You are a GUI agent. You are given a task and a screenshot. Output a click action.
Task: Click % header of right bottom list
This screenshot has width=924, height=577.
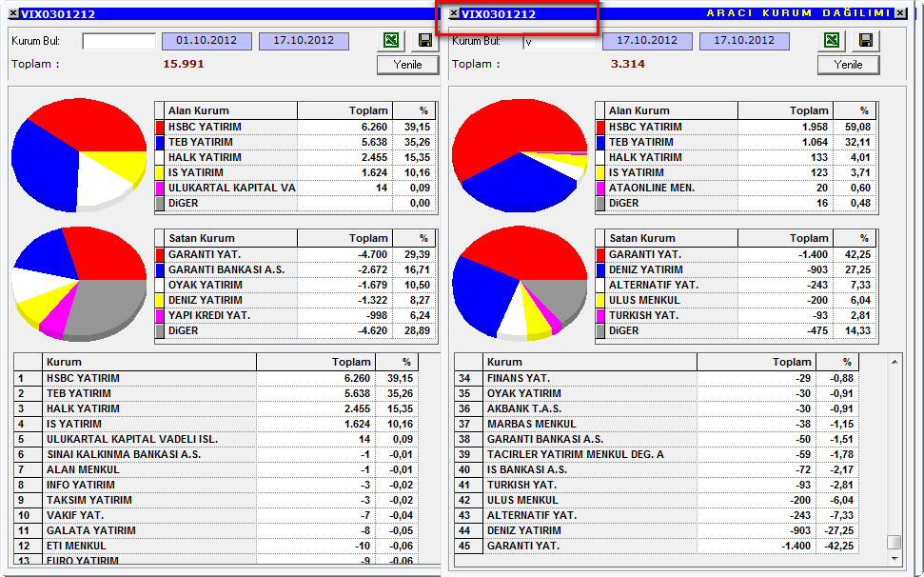point(836,362)
